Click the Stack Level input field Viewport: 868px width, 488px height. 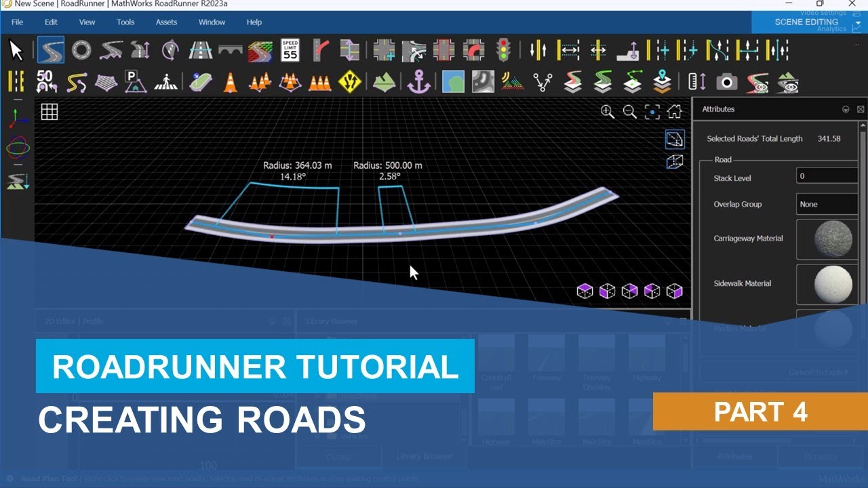pos(827,176)
